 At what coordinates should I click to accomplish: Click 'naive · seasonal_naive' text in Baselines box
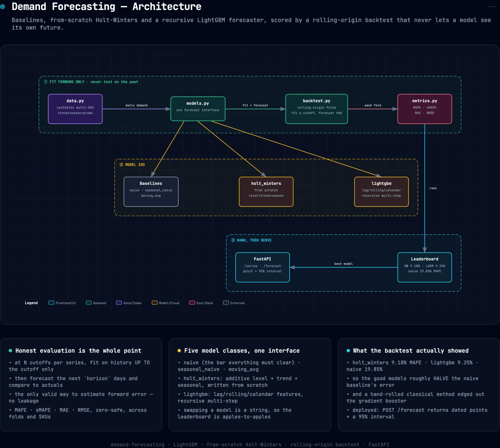(151, 190)
